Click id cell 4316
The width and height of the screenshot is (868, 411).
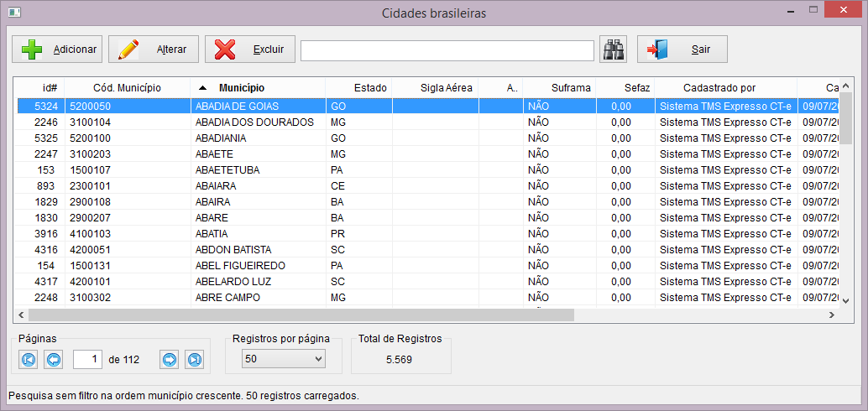46,250
